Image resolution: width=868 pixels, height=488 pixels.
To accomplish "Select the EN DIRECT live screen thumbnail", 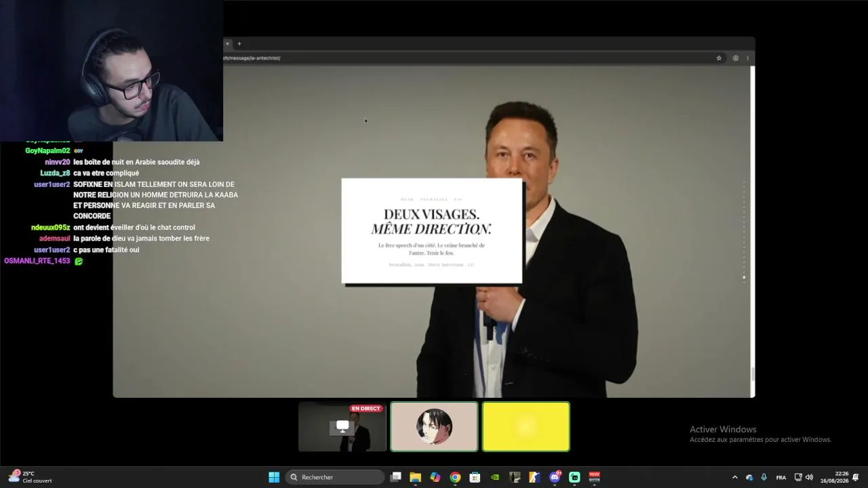I will point(342,426).
